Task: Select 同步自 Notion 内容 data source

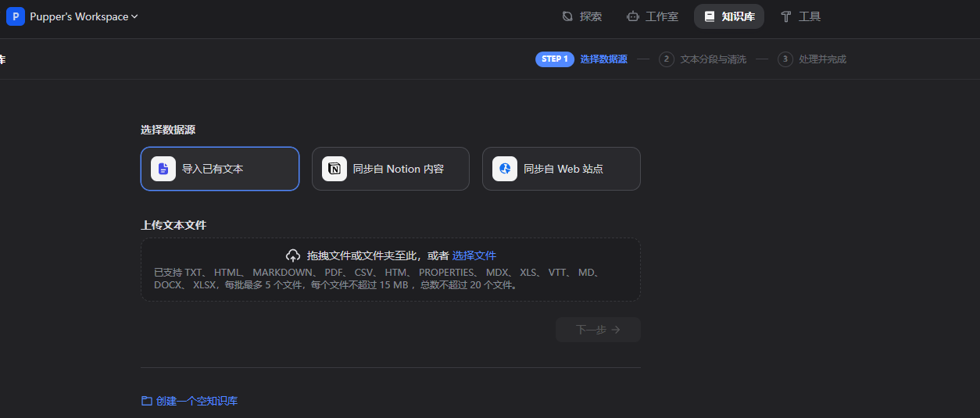Action: [391, 169]
